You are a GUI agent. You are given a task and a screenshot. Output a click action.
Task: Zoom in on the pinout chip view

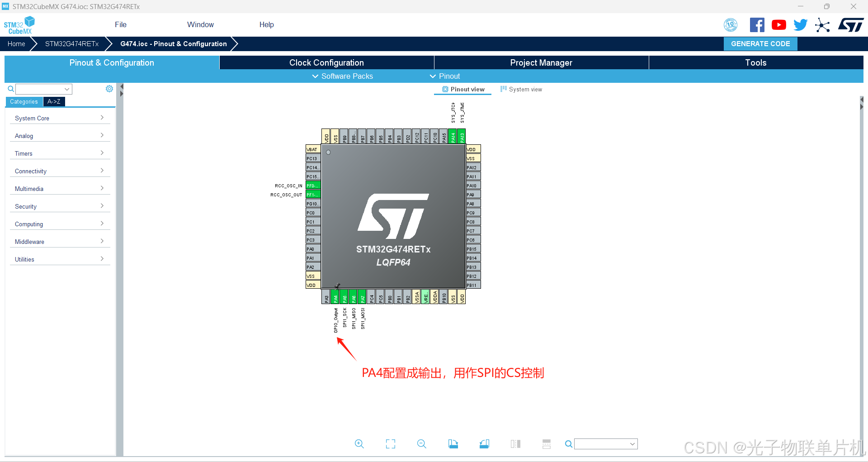point(359,444)
